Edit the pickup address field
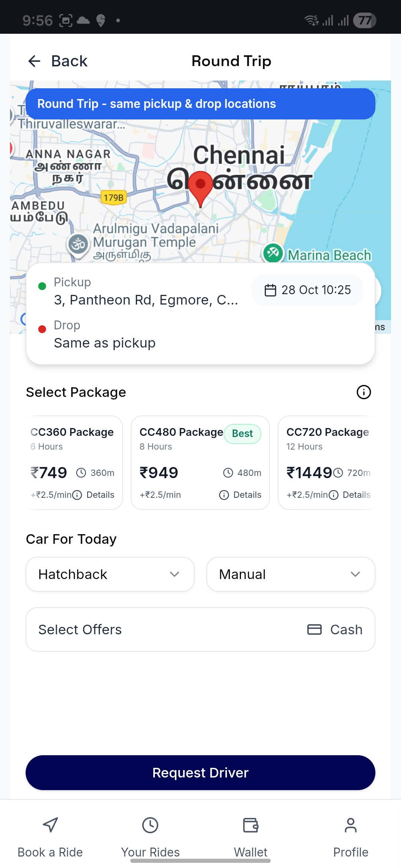The width and height of the screenshot is (401, 868). click(x=146, y=300)
